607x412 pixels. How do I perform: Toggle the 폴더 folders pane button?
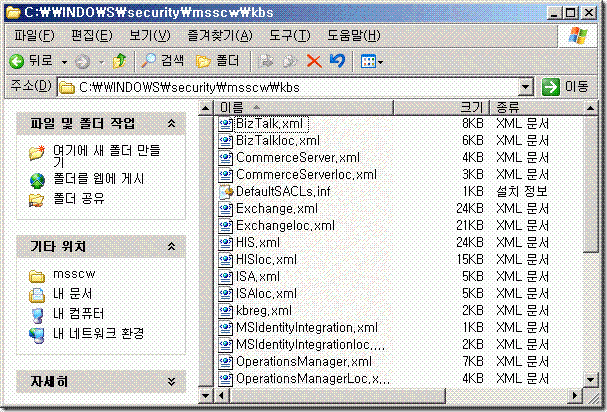click(x=218, y=61)
